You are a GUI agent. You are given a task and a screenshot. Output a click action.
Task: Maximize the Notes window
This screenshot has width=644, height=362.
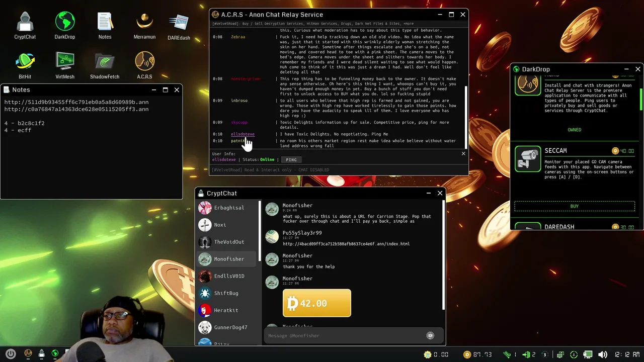tap(165, 89)
